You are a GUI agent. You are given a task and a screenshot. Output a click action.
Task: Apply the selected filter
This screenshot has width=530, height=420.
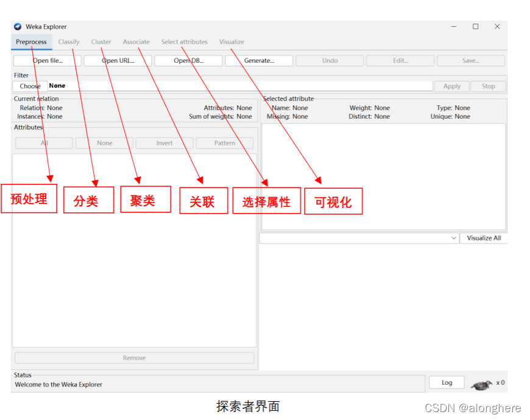tap(452, 86)
